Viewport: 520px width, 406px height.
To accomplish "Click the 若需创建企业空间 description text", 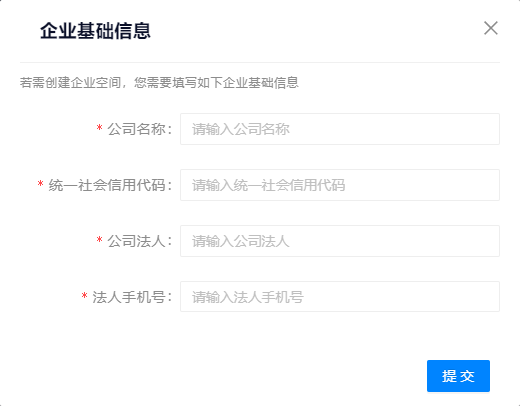I will pyautogui.click(x=159, y=83).
